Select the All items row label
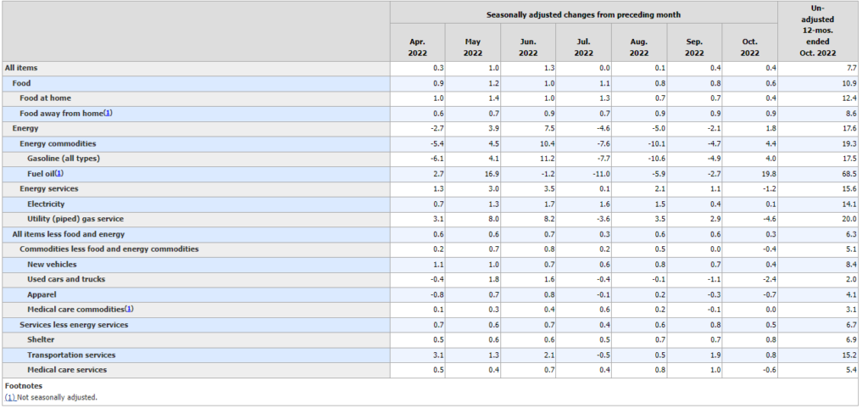This screenshot has width=868, height=414. click(x=21, y=68)
